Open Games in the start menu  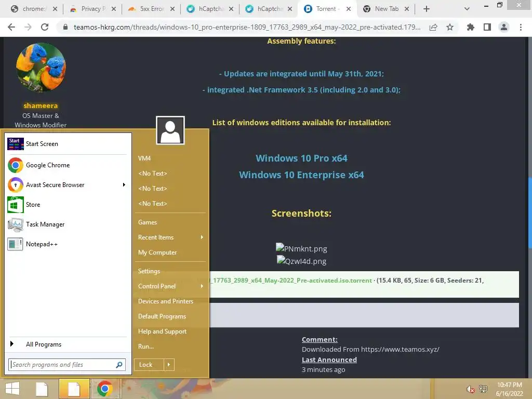click(x=147, y=222)
